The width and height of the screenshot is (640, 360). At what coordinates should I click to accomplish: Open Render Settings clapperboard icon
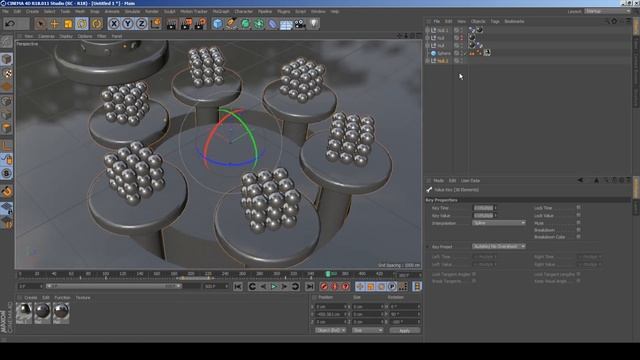[x=200, y=24]
